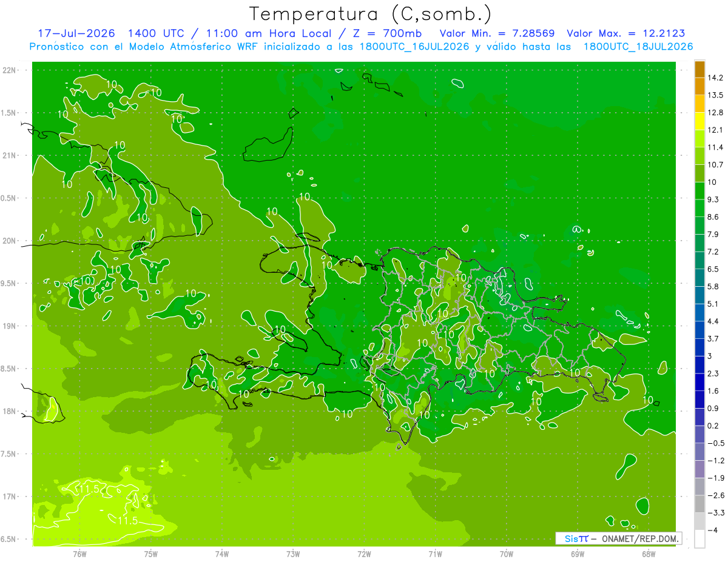Click the '12.8' colorbar label
The height and width of the screenshot is (562, 728).
click(x=716, y=113)
